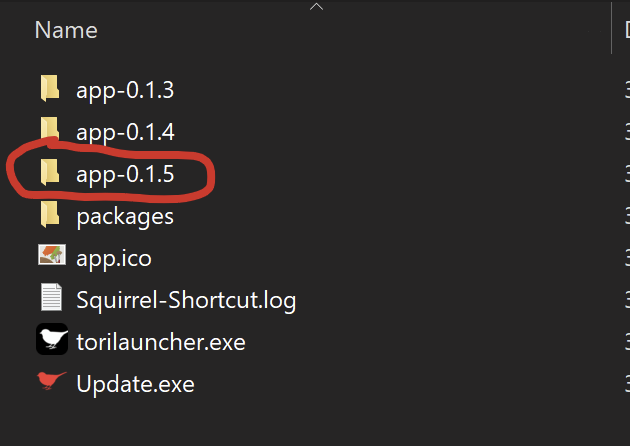Click the Name column divider line
Screen dimensions: 630x446
(611, 27)
